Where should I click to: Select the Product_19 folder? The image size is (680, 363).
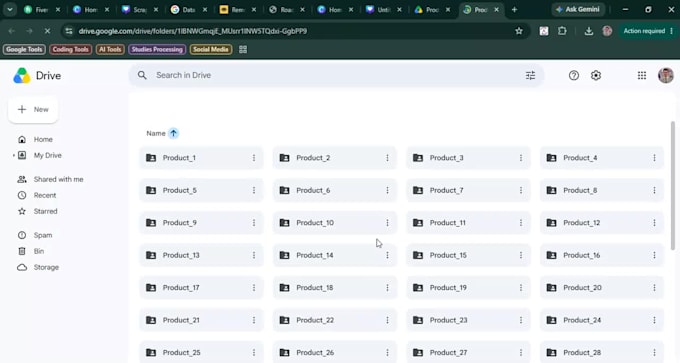point(468,288)
